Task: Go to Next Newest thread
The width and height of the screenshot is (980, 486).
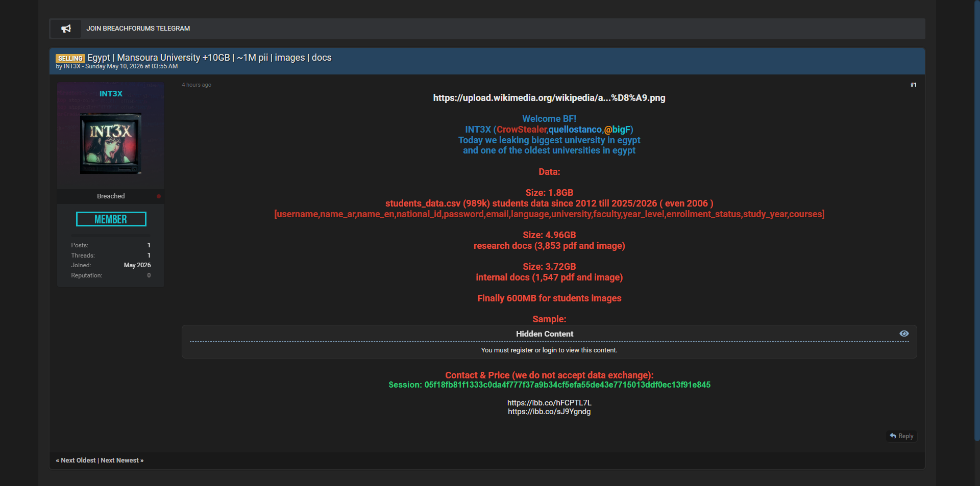Action: tap(122, 461)
